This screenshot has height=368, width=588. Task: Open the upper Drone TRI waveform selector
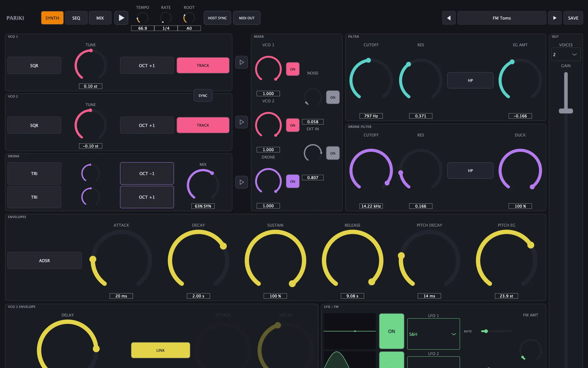click(34, 173)
